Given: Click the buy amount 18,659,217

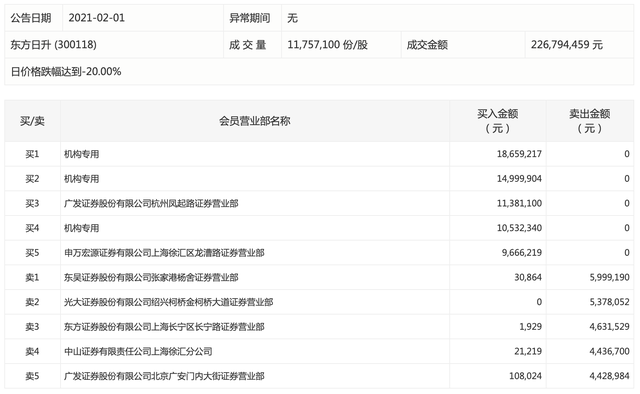Looking at the screenshot, I should coord(519,154).
